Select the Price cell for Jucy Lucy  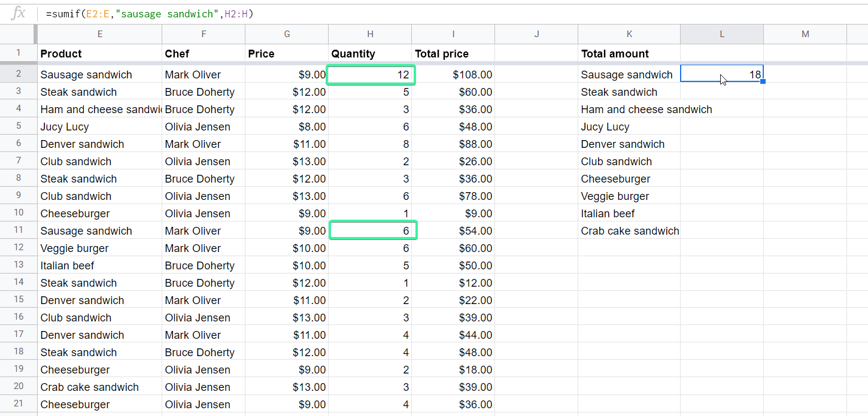287,126
